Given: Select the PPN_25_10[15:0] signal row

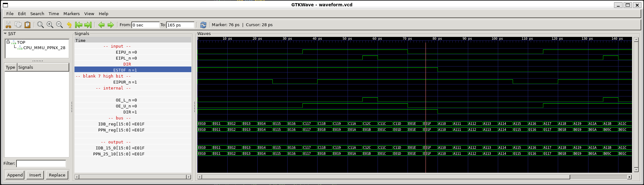Looking at the screenshot, I should pyautogui.click(x=133, y=154).
